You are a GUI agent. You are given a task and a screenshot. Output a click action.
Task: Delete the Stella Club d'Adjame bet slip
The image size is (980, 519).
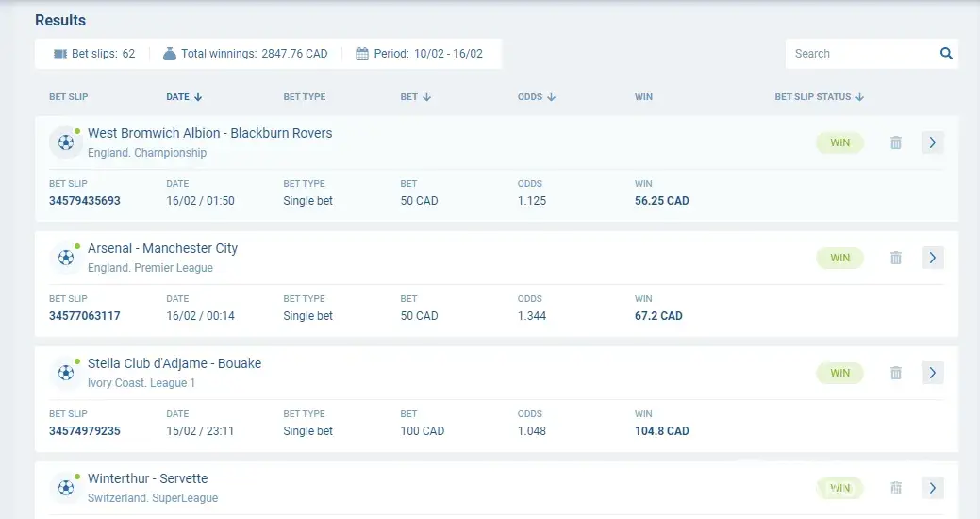[896, 373]
